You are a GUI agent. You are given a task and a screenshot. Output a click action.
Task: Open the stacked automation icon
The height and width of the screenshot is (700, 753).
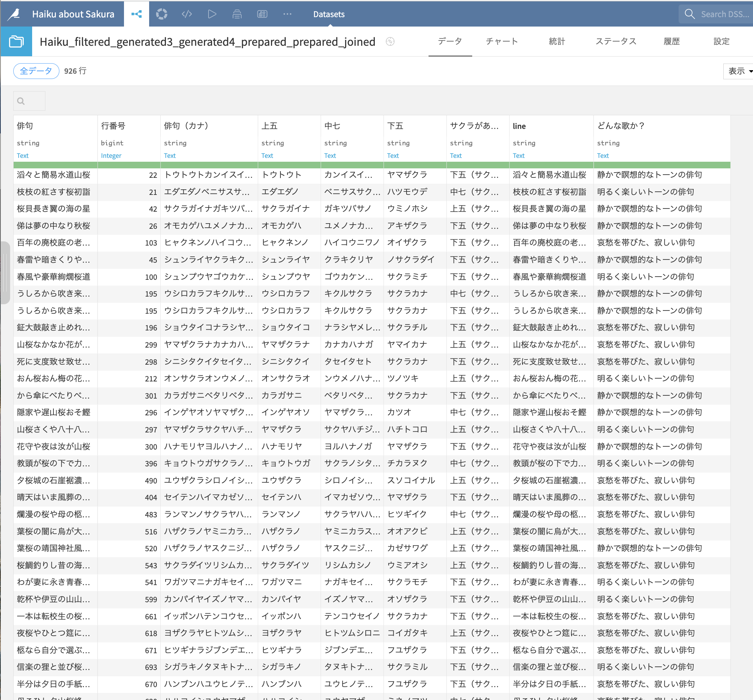pyautogui.click(x=237, y=14)
